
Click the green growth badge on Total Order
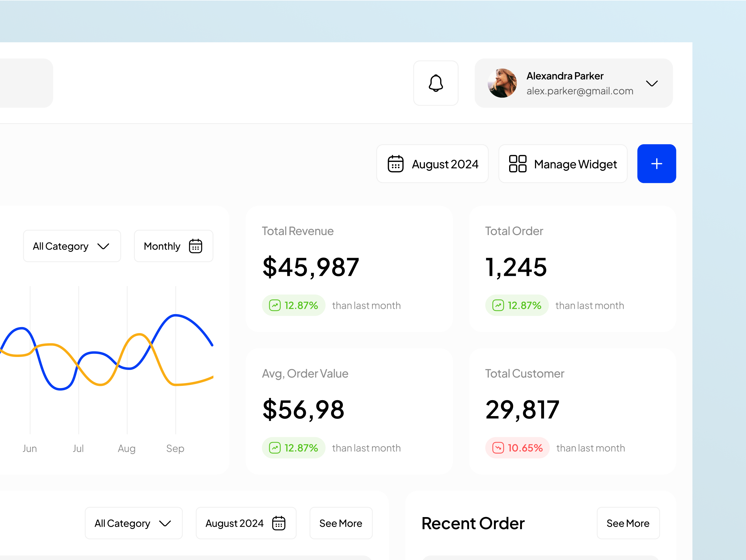(516, 305)
